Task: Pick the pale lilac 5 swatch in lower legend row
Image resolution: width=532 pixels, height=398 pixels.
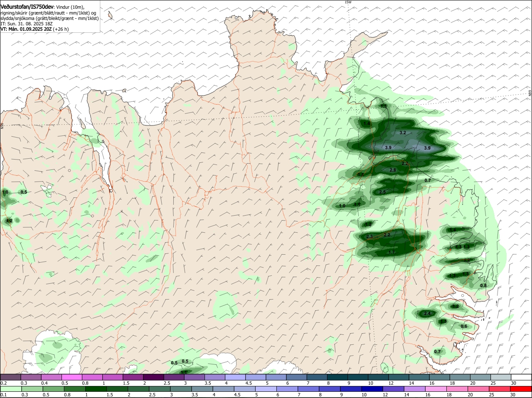Action: pos(266,389)
